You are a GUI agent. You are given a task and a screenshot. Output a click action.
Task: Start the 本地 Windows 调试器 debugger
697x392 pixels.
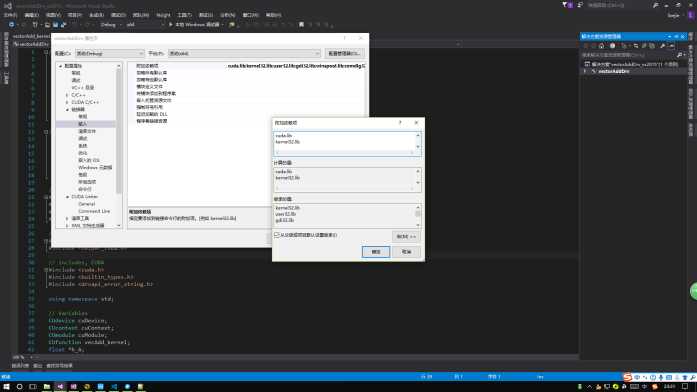click(194, 24)
